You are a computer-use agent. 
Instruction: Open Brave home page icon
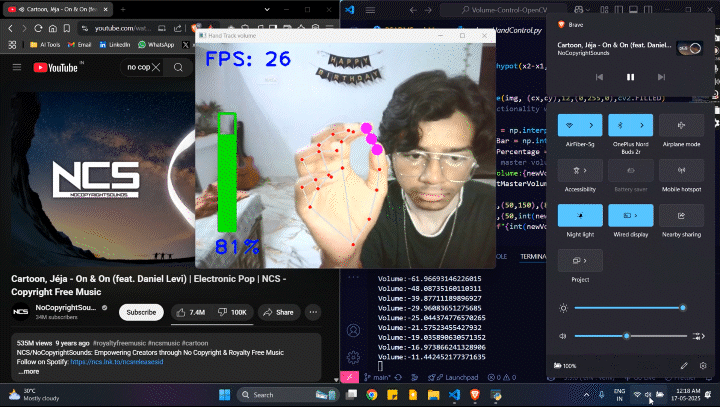pyautogui.click(x=52, y=28)
